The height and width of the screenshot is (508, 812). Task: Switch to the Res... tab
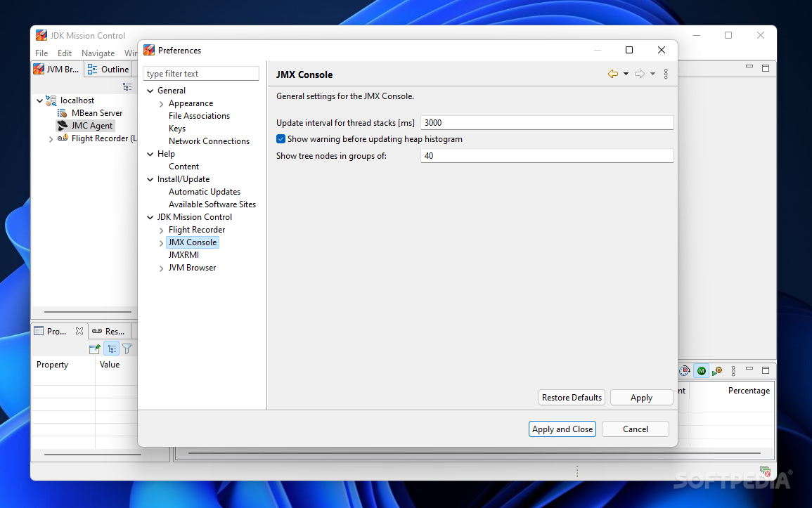[109, 331]
